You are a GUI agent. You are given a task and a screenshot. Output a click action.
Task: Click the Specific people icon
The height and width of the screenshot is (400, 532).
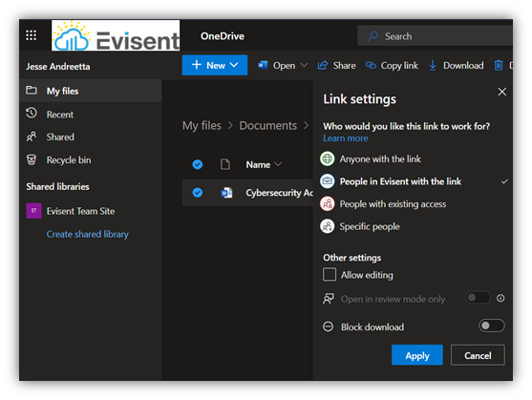[x=328, y=226]
